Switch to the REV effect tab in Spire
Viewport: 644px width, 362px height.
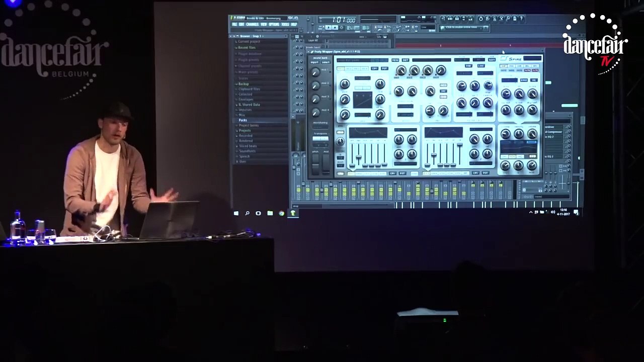535,66
